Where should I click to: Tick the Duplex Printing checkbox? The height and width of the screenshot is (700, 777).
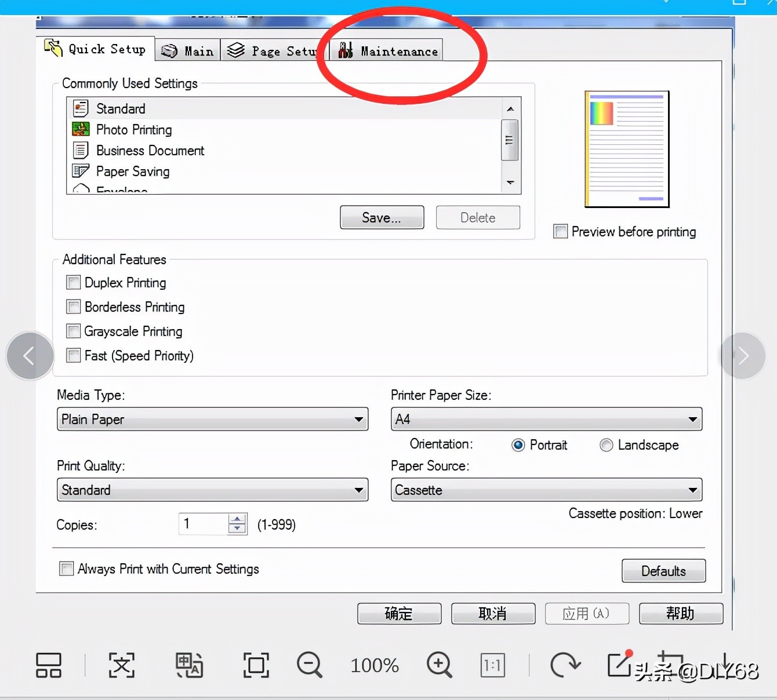(74, 283)
